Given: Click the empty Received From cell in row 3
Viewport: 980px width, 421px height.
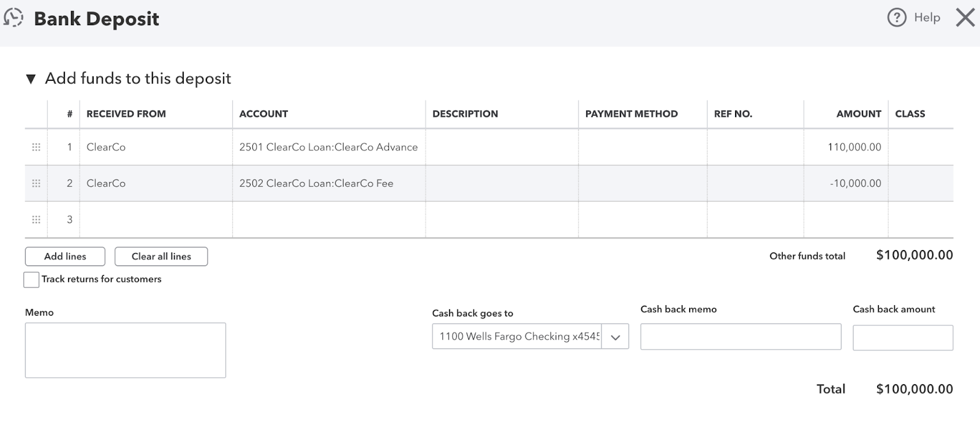Looking at the screenshot, I should coord(156,219).
